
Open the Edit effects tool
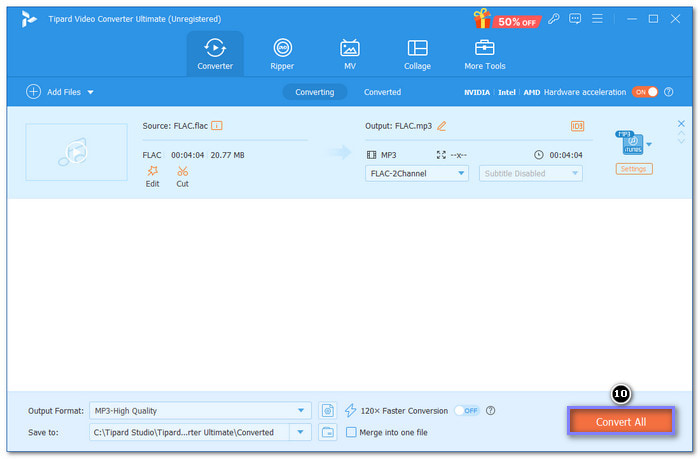tap(152, 177)
